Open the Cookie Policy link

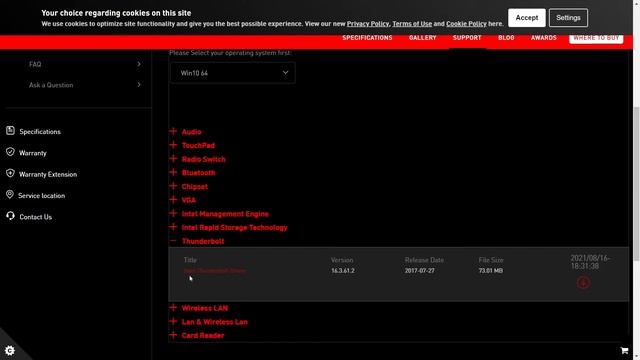pos(466,24)
